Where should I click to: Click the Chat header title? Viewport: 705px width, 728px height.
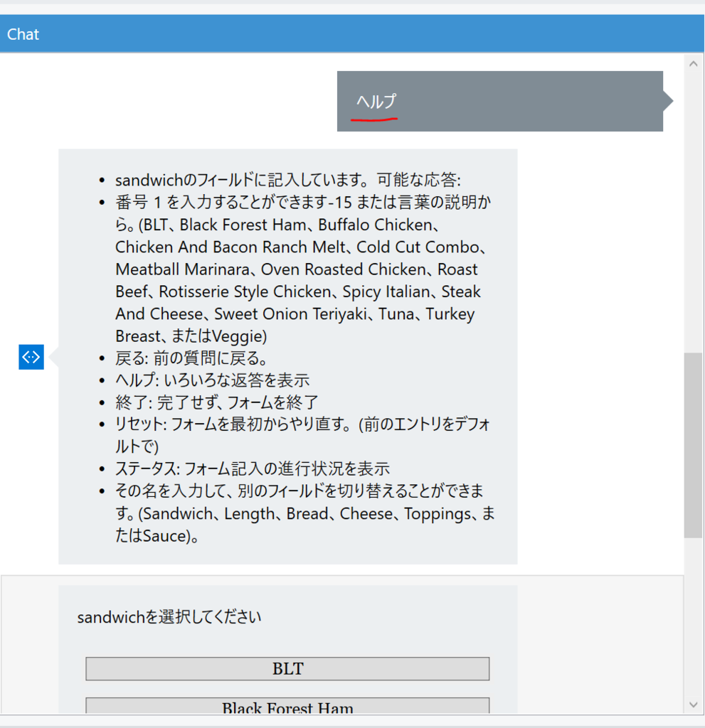[23, 34]
